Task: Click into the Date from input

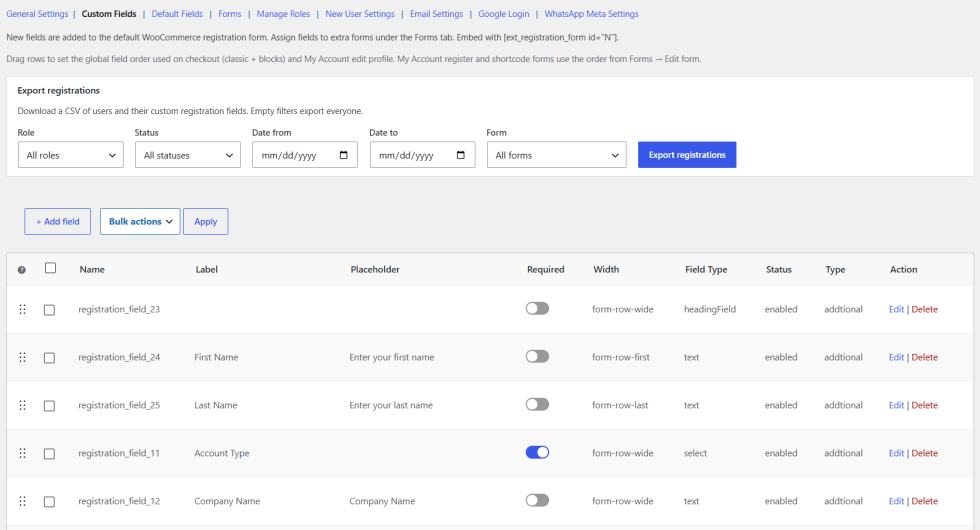Action: [304, 155]
